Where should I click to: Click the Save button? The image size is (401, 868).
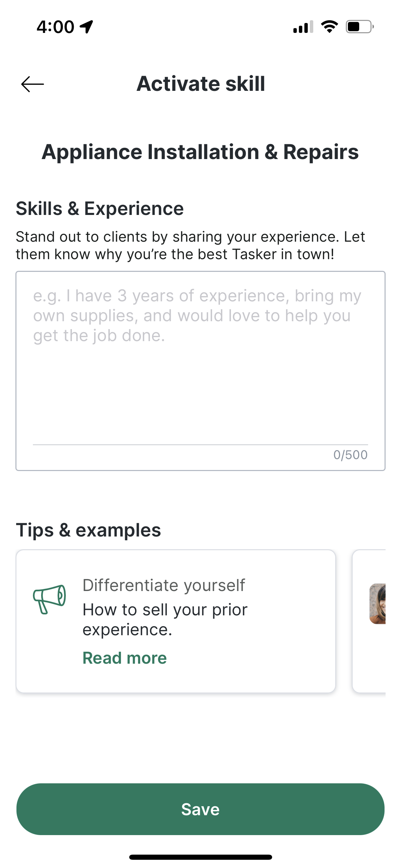200,809
